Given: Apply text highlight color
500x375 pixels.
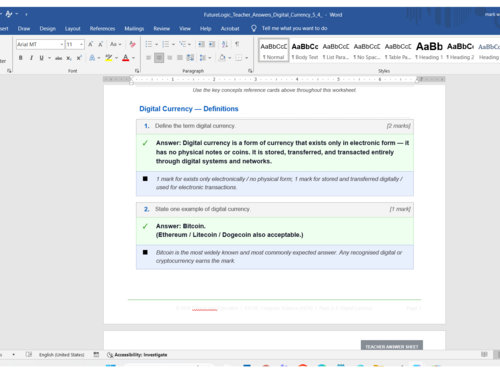Looking at the screenshot, I should [109, 58].
